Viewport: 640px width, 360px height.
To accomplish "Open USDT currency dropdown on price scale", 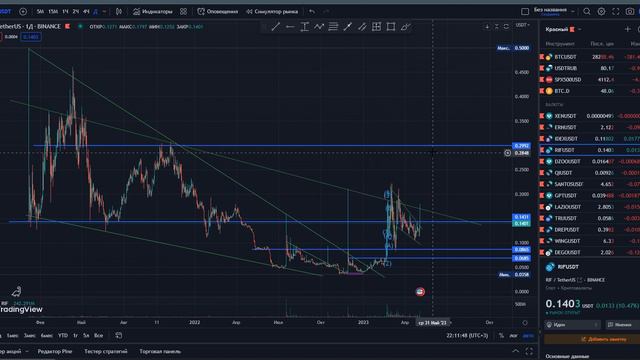I will (x=522, y=25).
